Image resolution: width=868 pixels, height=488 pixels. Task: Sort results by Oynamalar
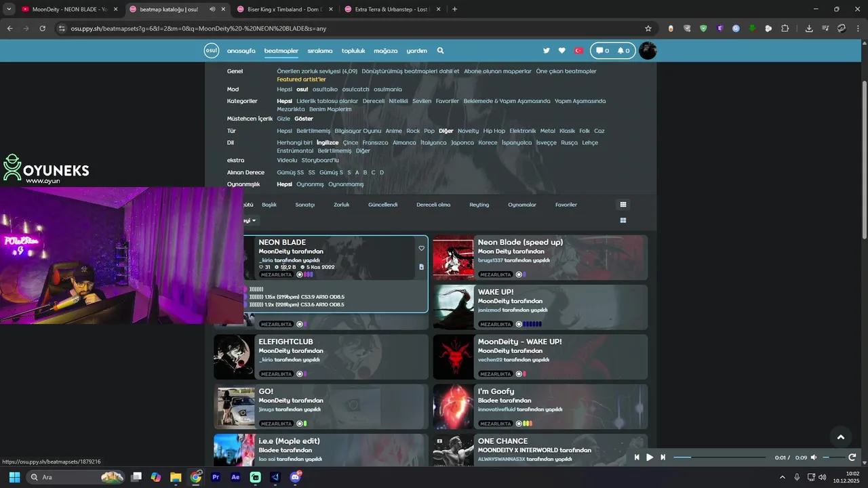pyautogui.click(x=522, y=205)
